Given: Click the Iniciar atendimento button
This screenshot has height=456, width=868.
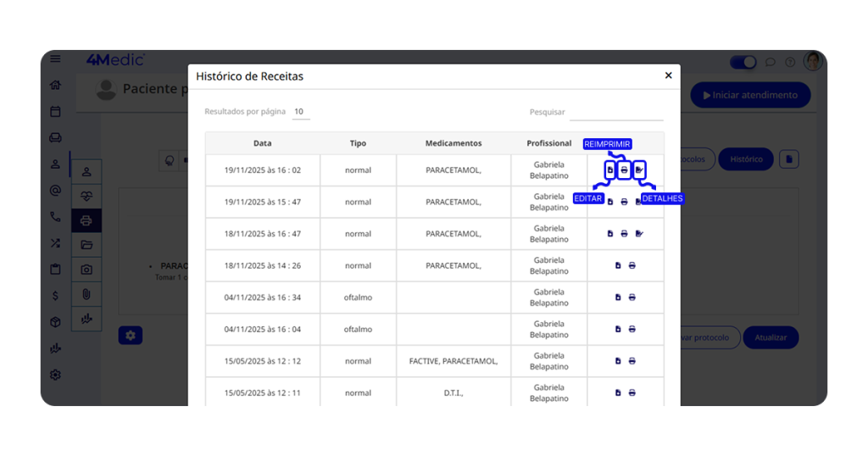Looking at the screenshot, I should point(750,95).
